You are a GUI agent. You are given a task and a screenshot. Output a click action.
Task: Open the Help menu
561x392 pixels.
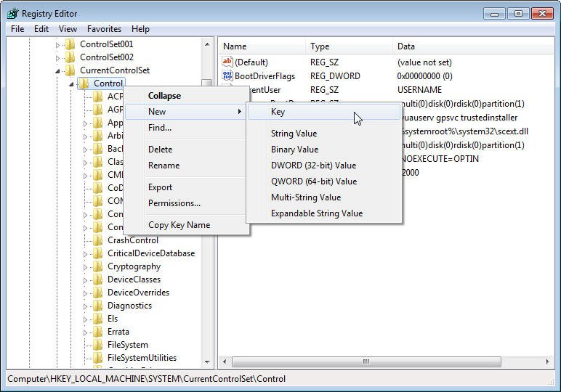(x=140, y=29)
